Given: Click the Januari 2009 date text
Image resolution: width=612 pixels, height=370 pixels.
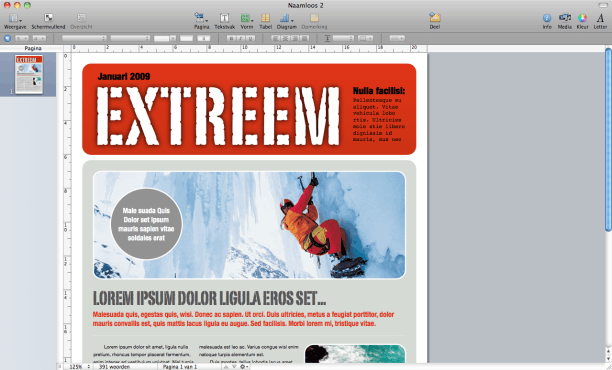Looking at the screenshot, I should [124, 76].
